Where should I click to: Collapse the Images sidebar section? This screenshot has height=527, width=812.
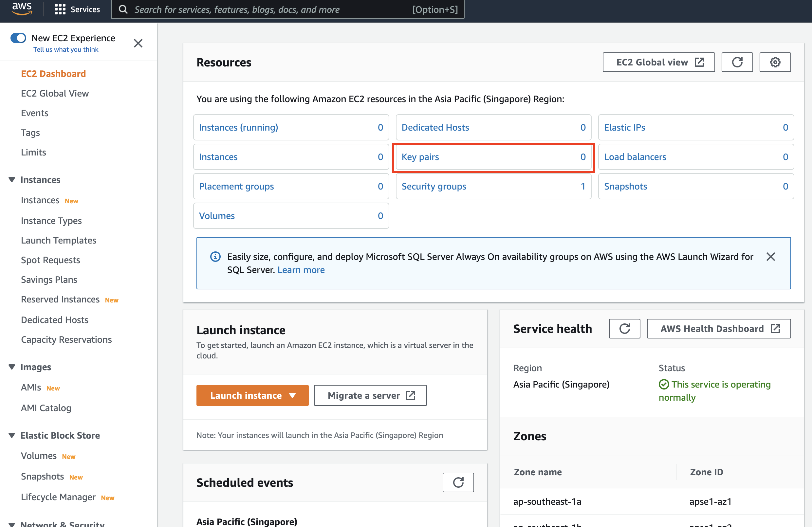(11, 367)
